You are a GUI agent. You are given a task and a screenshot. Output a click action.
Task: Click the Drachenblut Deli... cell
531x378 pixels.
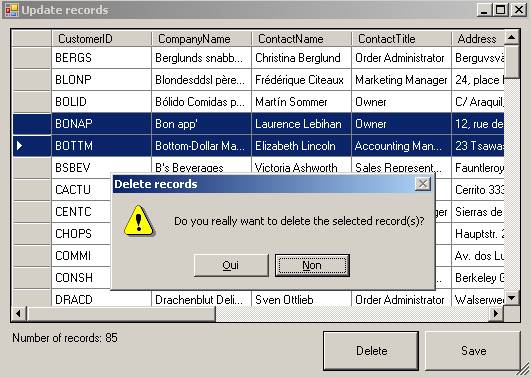201,299
